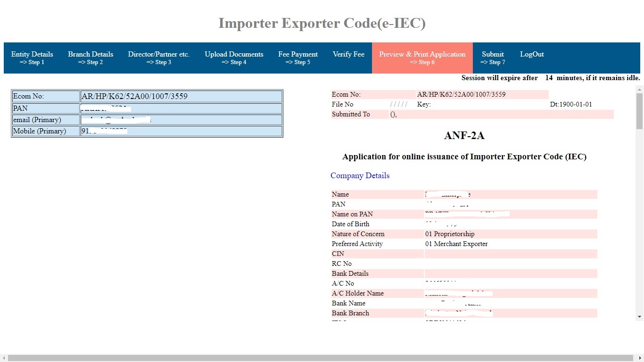
Task: Open the Fee Payment Step 5 tab
Action: click(x=298, y=58)
